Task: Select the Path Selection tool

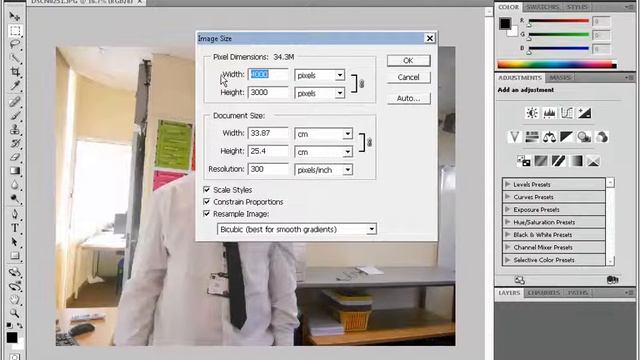Action: coord(15,242)
